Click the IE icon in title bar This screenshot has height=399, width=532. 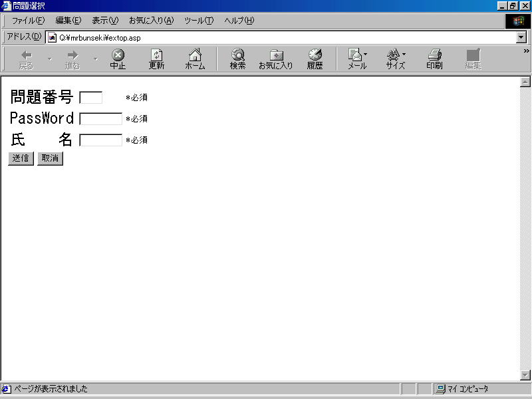pyautogui.click(x=6, y=6)
